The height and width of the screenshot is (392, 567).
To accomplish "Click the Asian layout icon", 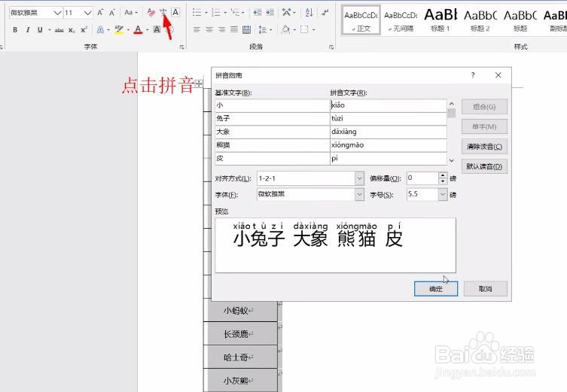I will pos(286,13).
